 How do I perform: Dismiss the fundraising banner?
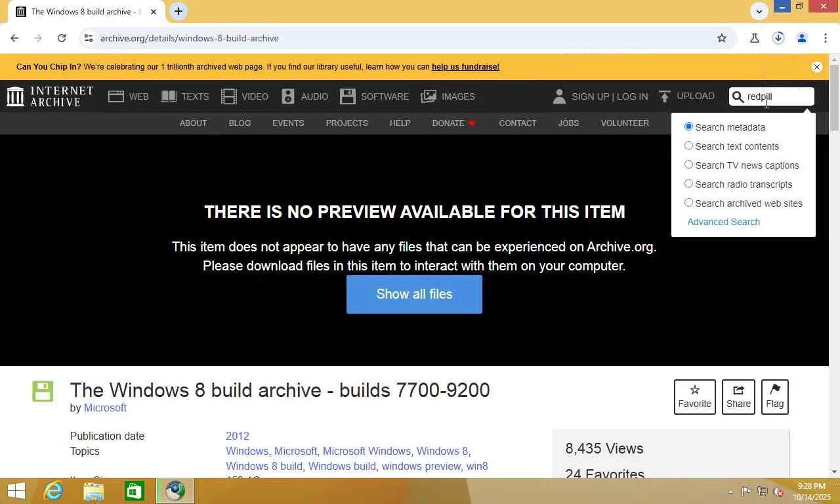coord(817,67)
